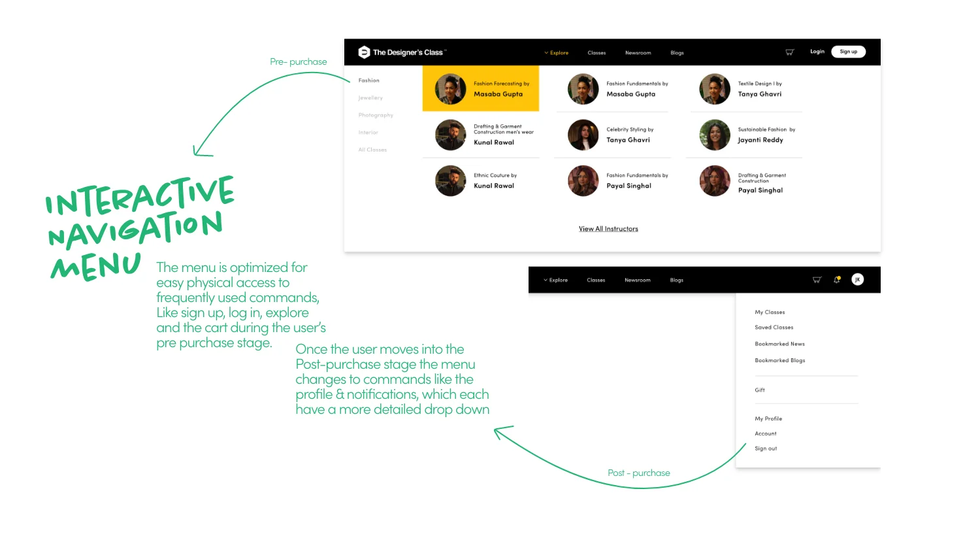Click Sign out in the profile menu
Viewport: 980px width, 542px height.
click(x=766, y=448)
